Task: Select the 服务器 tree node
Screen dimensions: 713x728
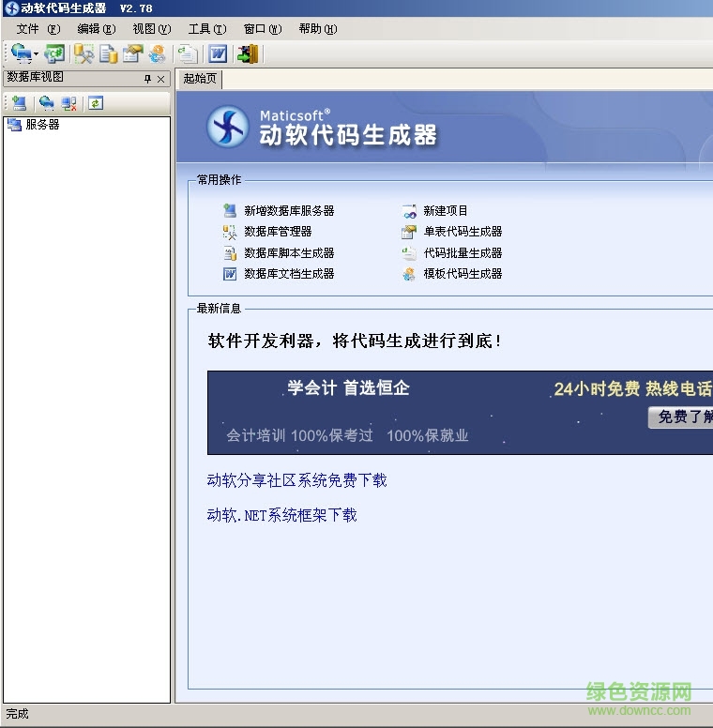Action: click(42, 124)
